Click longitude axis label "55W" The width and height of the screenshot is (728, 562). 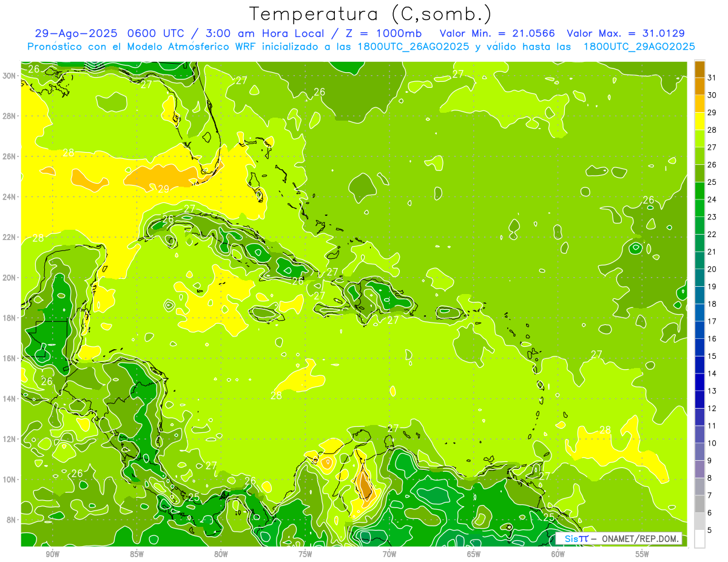642,554
